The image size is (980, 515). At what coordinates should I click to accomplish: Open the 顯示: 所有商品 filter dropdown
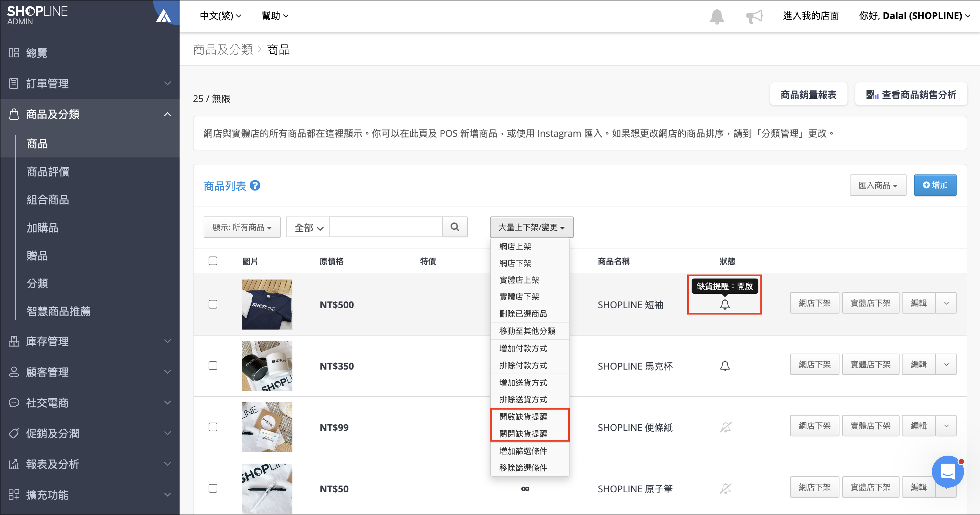click(x=242, y=227)
